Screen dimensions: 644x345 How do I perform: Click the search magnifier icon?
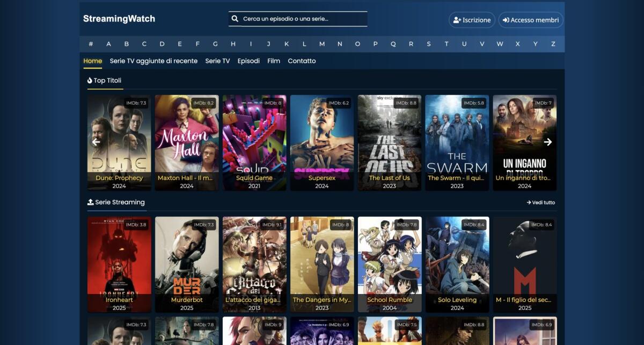(235, 18)
